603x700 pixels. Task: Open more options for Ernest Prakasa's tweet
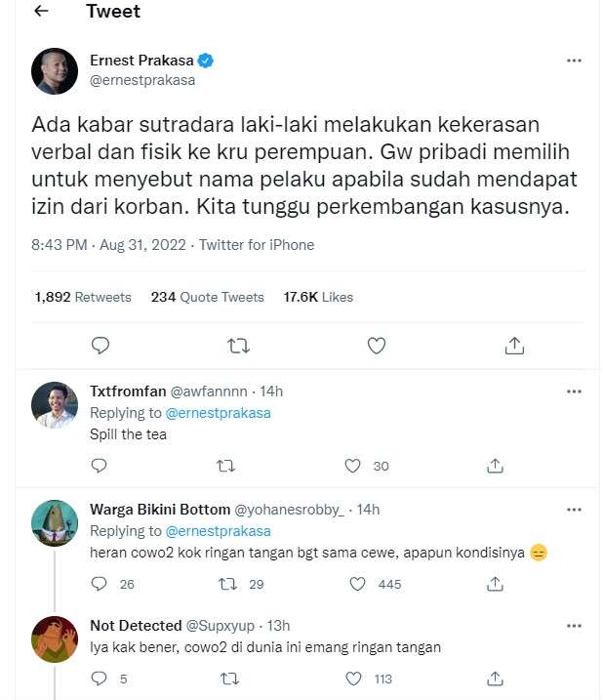coord(574,61)
